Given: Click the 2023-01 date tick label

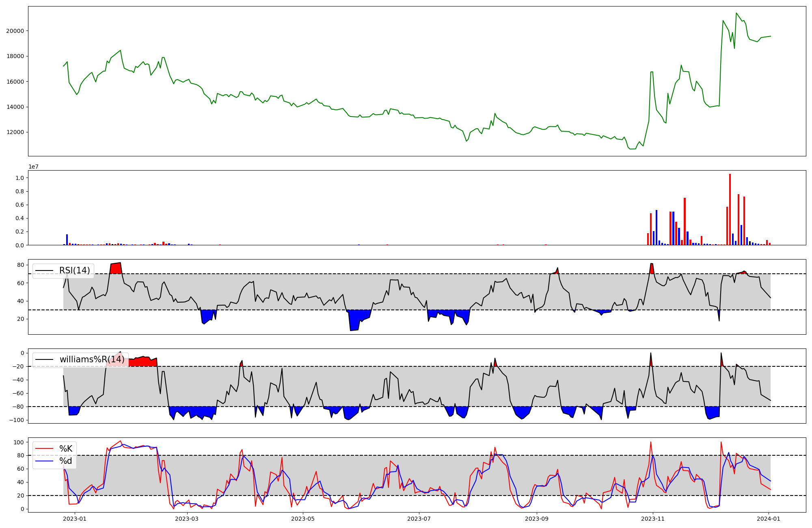Looking at the screenshot, I should click(75, 519).
